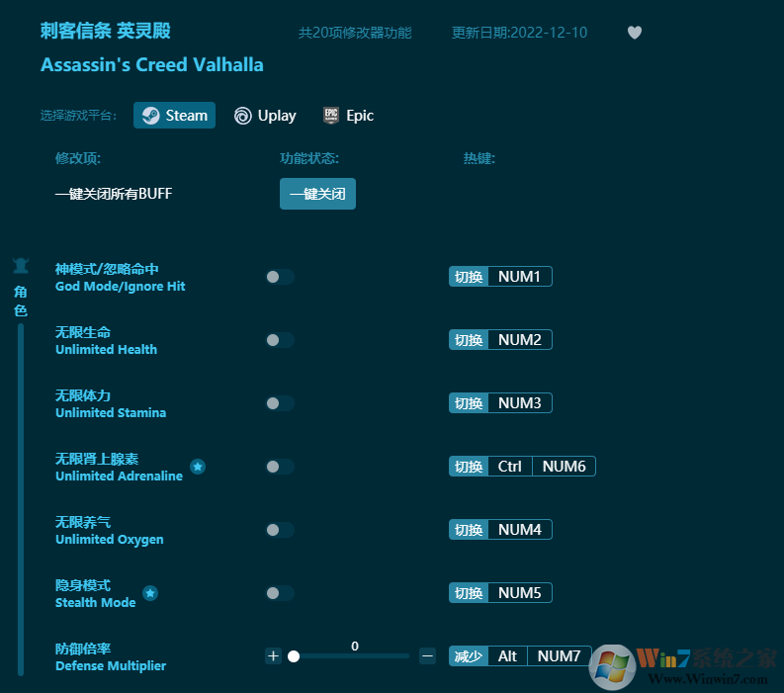Click Alt modifier key for Defense Multiplier
The height and width of the screenshot is (693, 784).
507,656
